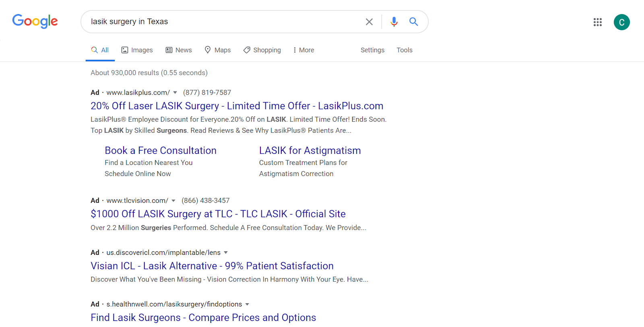Open the Shopping results tab
The height and width of the screenshot is (327, 644).
[x=262, y=50]
